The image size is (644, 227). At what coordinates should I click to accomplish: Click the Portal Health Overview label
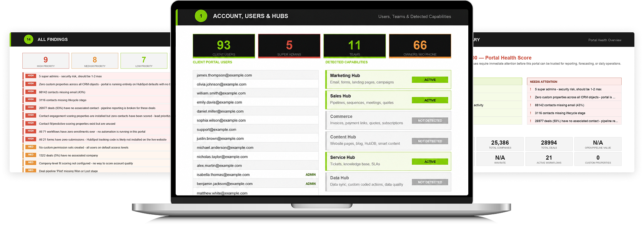tap(605, 40)
